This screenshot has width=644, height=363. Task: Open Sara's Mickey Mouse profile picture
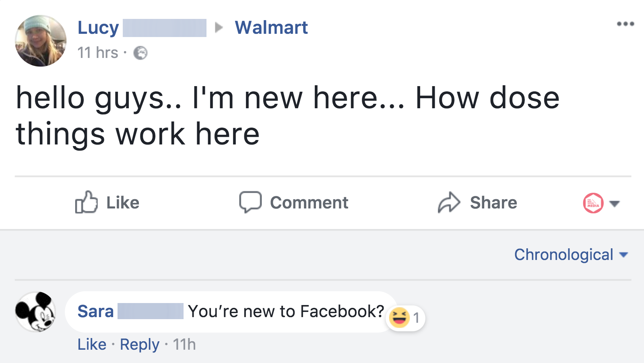pyautogui.click(x=35, y=311)
